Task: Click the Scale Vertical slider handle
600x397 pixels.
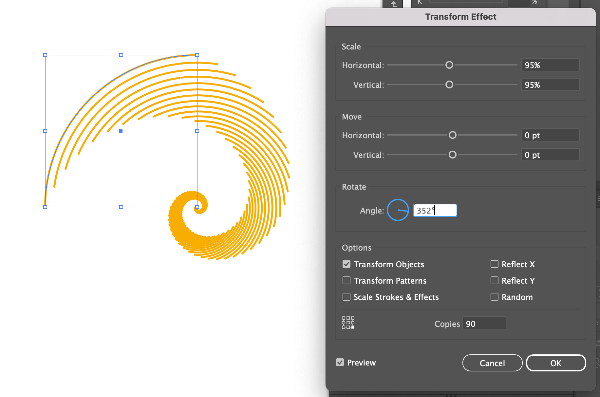Action: click(449, 85)
